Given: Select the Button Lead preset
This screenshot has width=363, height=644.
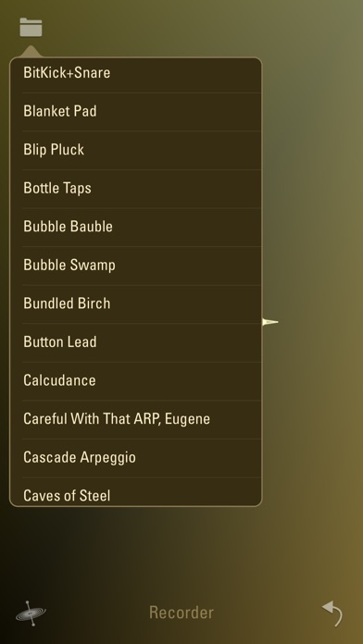Looking at the screenshot, I should [136, 342].
